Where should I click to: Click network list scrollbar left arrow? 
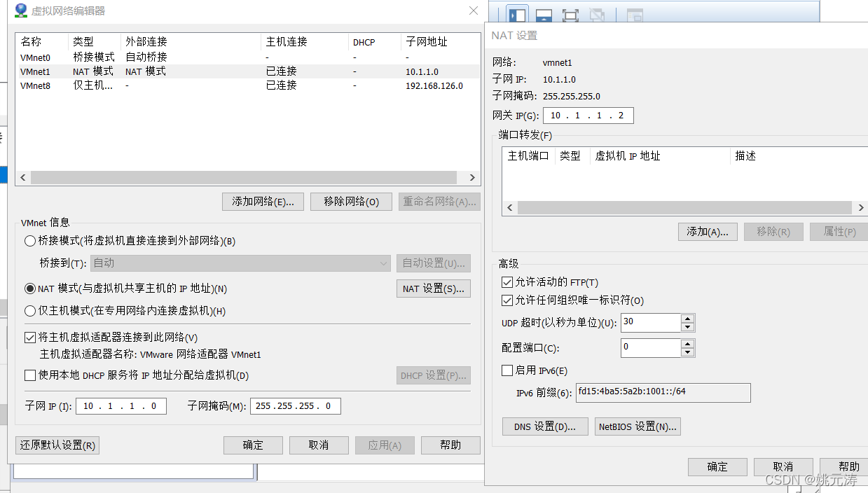[23, 178]
